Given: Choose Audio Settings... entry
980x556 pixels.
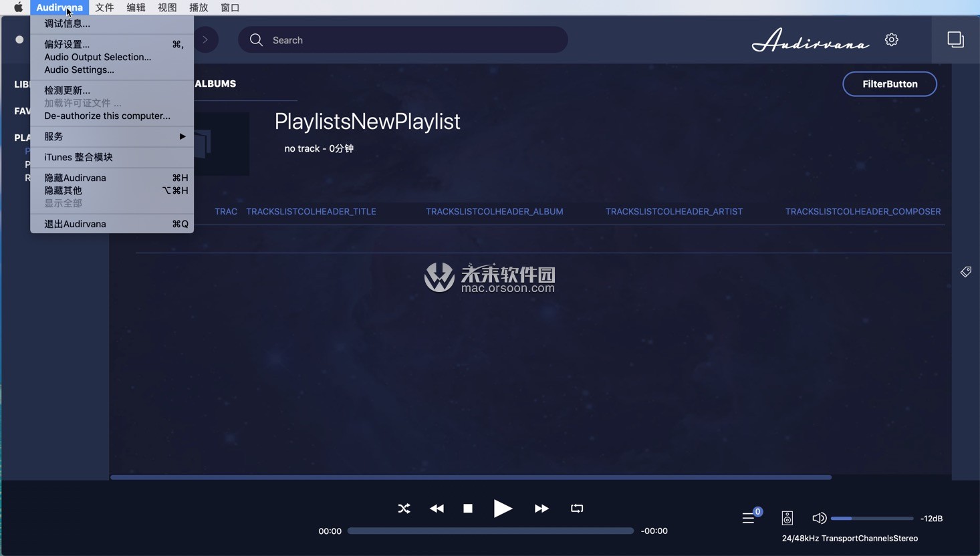Looking at the screenshot, I should [x=112, y=69].
